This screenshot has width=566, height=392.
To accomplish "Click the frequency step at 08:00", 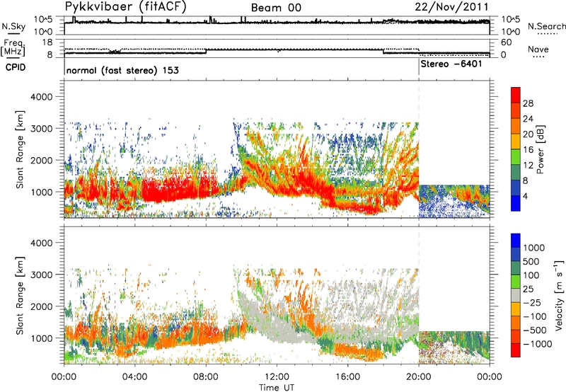I will pos(206,51).
